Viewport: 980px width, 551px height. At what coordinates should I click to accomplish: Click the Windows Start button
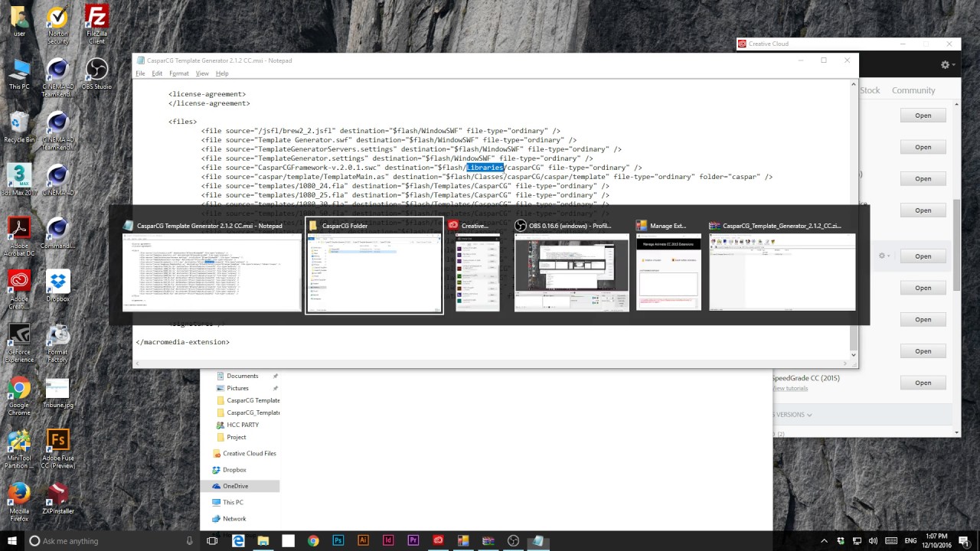point(11,540)
